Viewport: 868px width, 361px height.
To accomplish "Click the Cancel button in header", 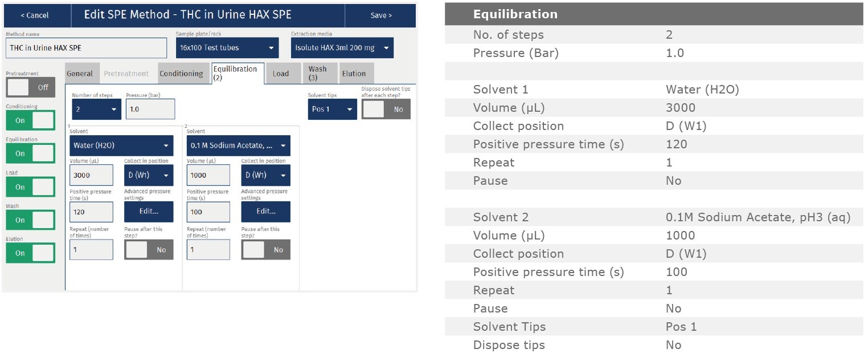I will (x=35, y=15).
